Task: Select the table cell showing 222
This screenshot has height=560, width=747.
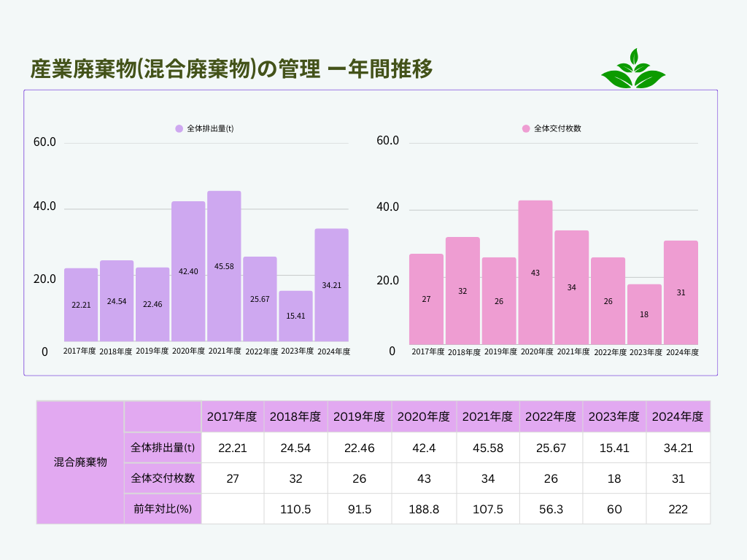Action: point(678,509)
